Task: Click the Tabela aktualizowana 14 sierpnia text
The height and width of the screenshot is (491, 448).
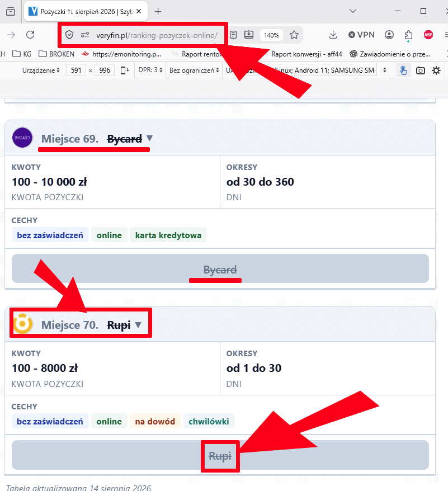Action: coord(79,487)
